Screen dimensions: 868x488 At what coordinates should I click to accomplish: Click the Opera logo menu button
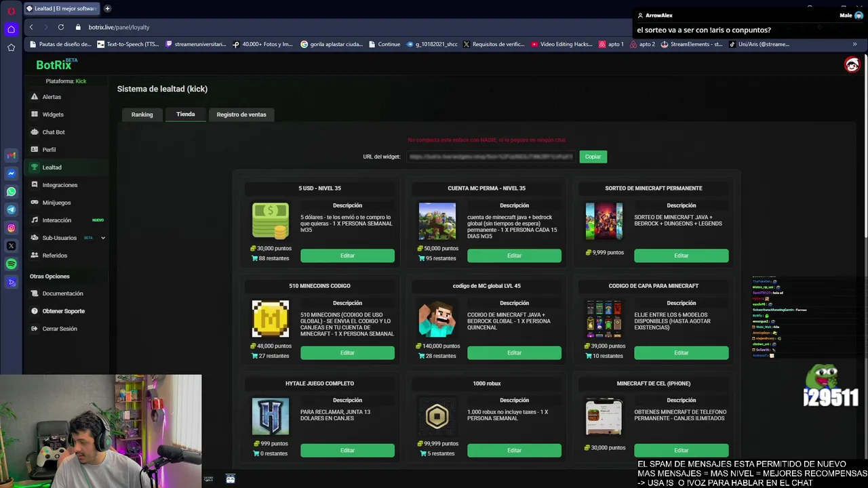coord(11,11)
